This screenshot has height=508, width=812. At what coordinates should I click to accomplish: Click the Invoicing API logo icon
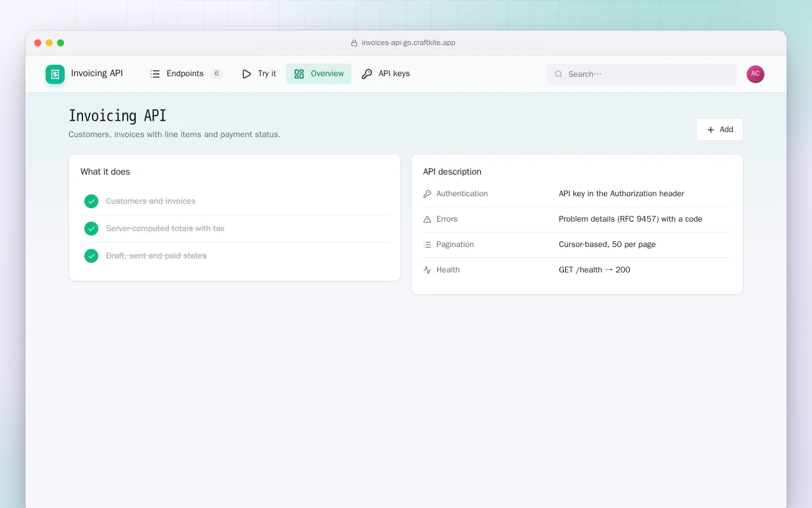(55, 74)
